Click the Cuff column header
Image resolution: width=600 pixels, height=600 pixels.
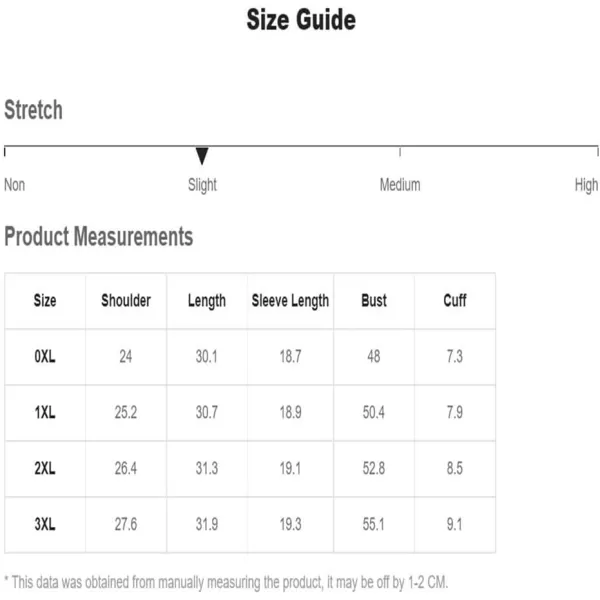pyautogui.click(x=455, y=300)
